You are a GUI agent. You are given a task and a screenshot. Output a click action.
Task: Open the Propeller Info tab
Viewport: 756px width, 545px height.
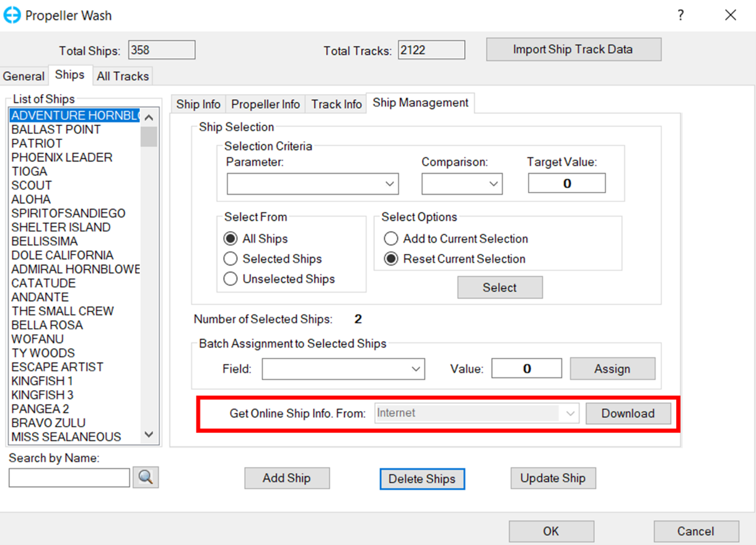(x=265, y=103)
